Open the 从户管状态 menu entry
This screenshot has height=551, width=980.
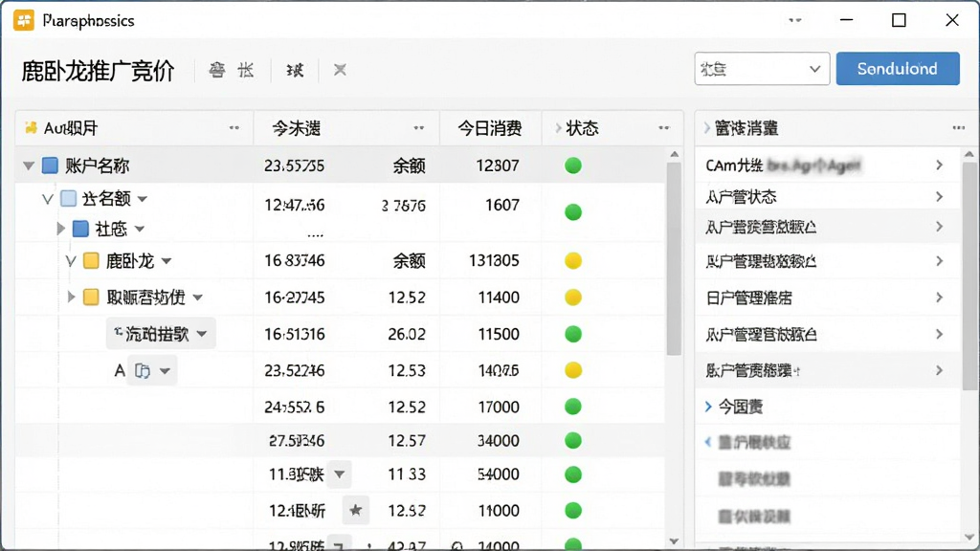point(826,197)
